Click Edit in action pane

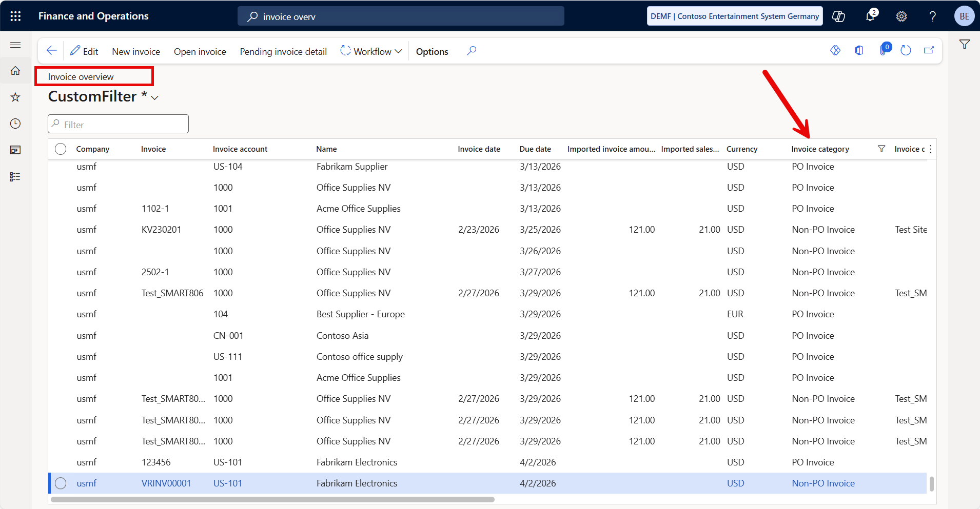(x=84, y=51)
